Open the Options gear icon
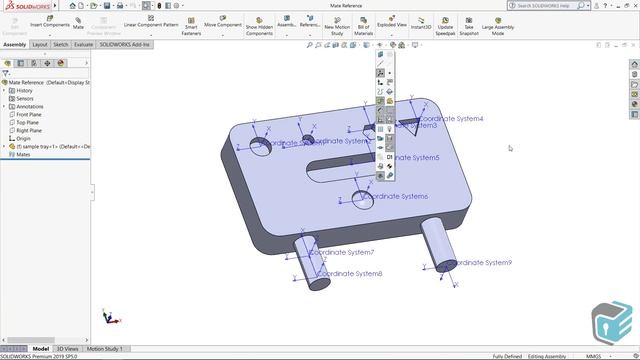Image resolution: width=640 pixels, height=360 pixels. click(176, 6)
